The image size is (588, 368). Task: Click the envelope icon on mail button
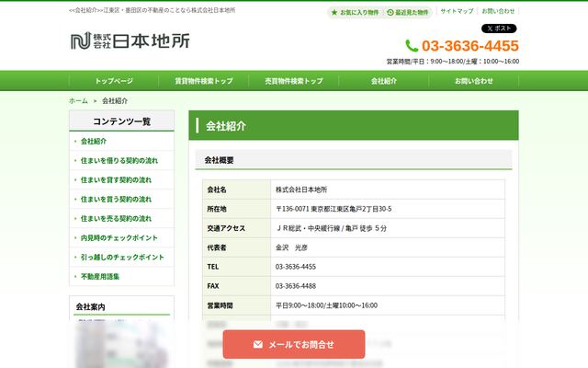pos(257,344)
